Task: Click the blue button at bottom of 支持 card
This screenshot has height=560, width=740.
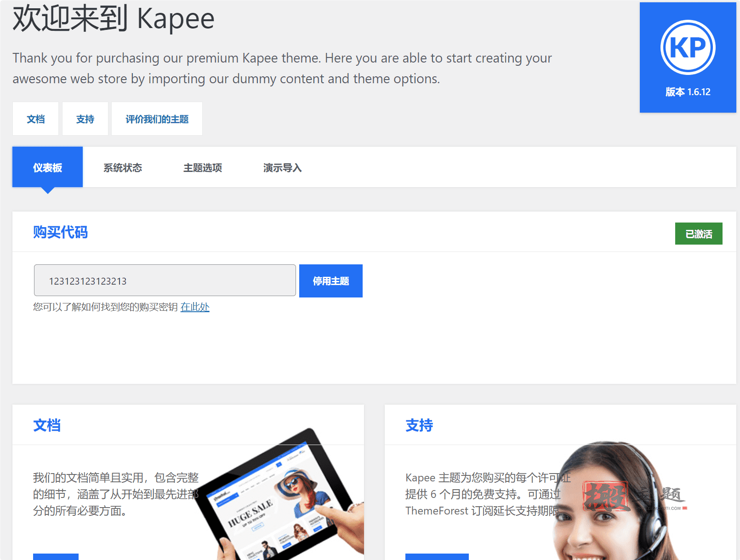Action: 437,557
